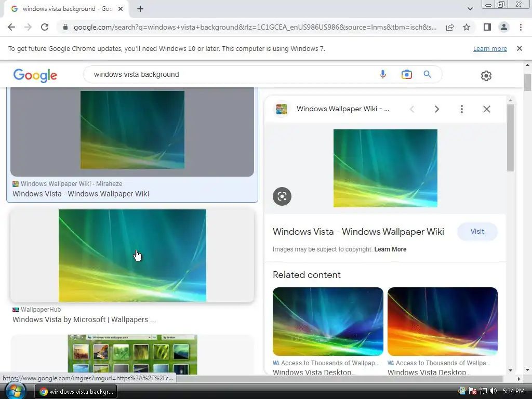Screen dimensions: 532x399
Task: Focus the search box with windows vista background
Action: [231, 74]
